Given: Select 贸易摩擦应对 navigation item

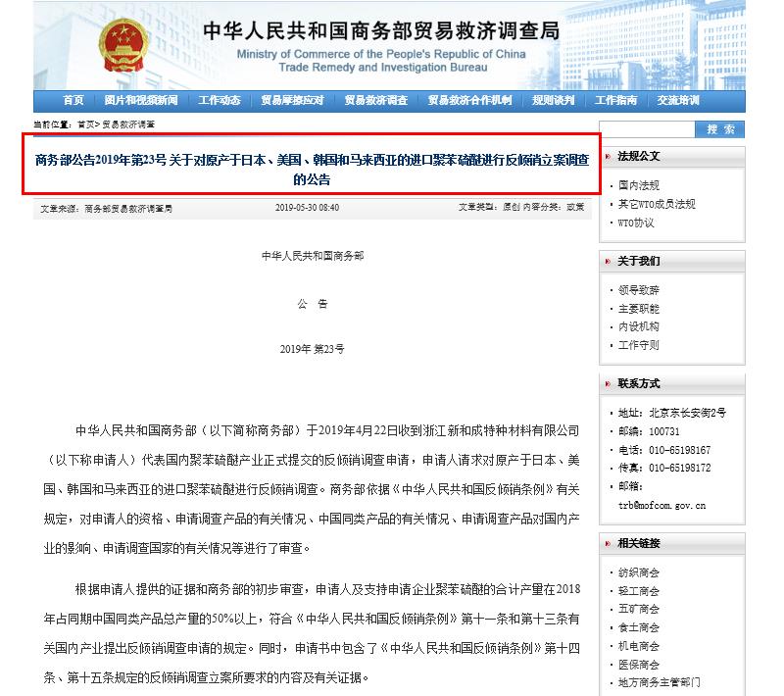Looking at the screenshot, I should (x=292, y=101).
